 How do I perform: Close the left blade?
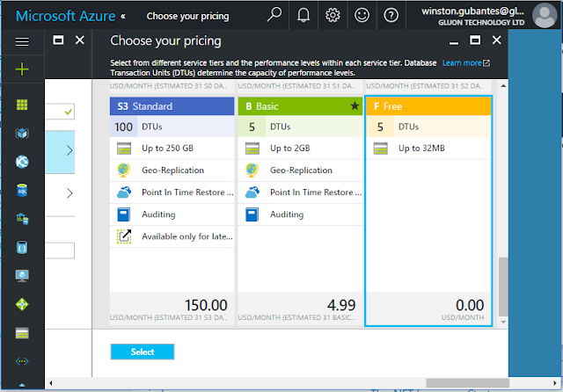(x=80, y=40)
